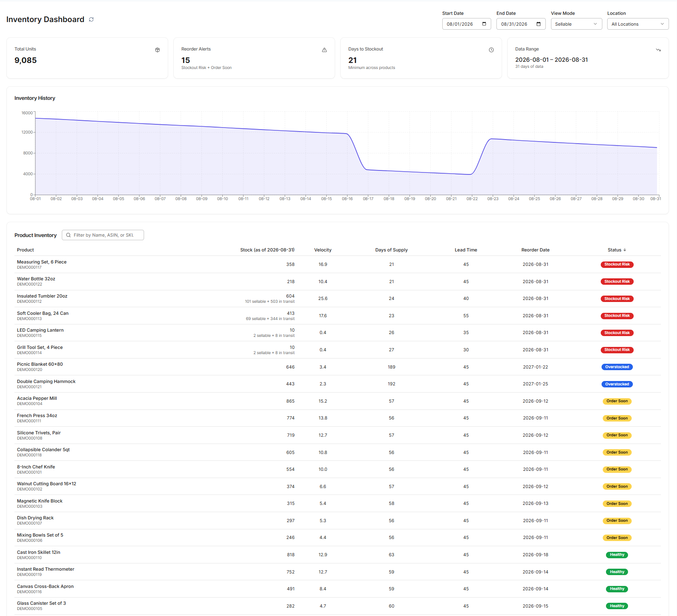The width and height of the screenshot is (677, 616).
Task: Click the refresh icon beside Inventory Dashboard
Action: tap(91, 20)
